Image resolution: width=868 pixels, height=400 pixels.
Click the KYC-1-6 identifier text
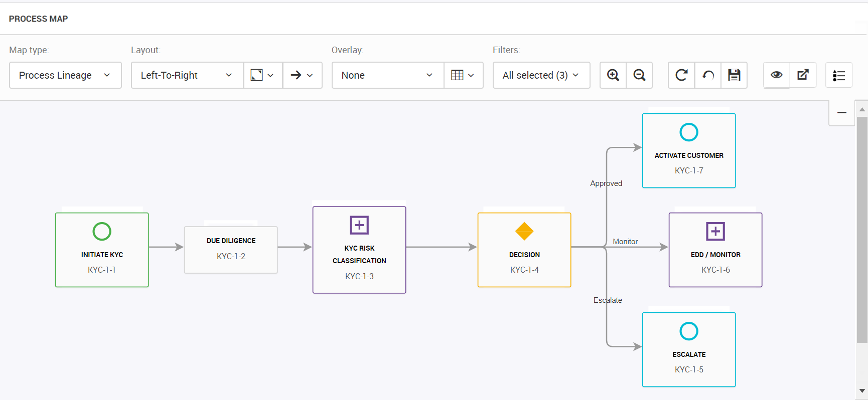click(715, 270)
